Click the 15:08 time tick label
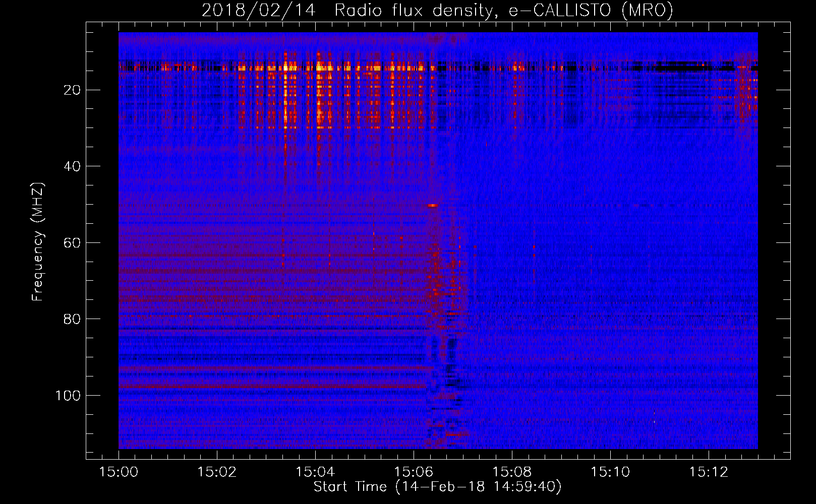Viewport: 816px width, 504px height. (512, 472)
